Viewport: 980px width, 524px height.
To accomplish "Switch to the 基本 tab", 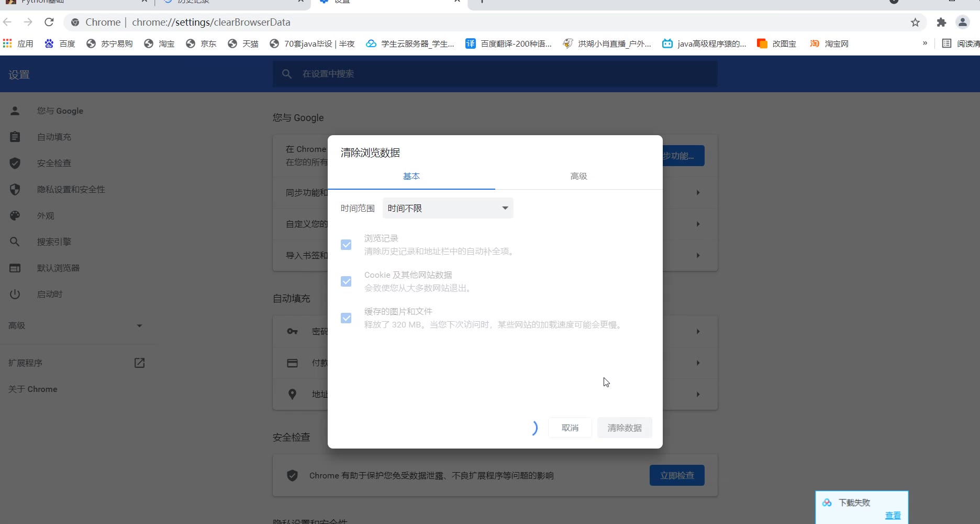I will pos(411,177).
